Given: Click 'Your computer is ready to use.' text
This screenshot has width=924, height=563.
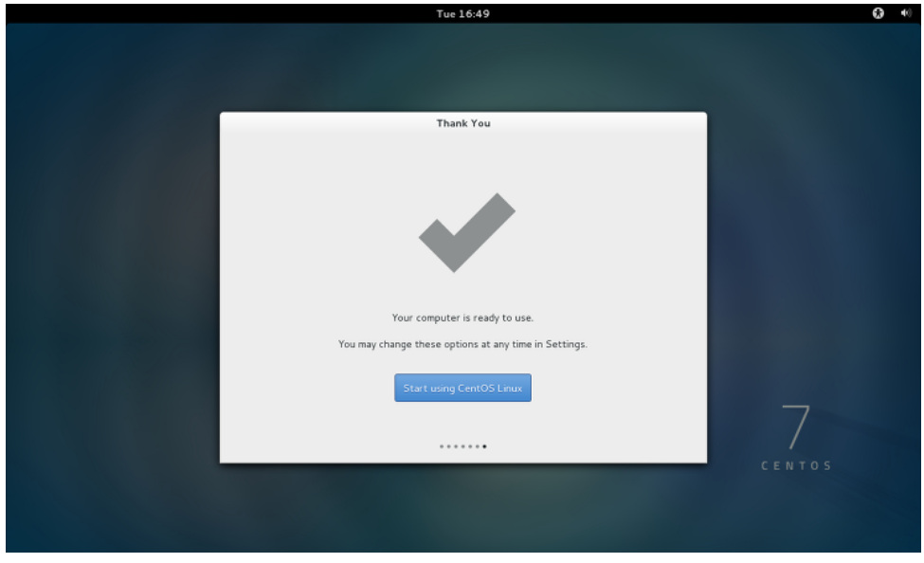Looking at the screenshot, I should click(462, 318).
